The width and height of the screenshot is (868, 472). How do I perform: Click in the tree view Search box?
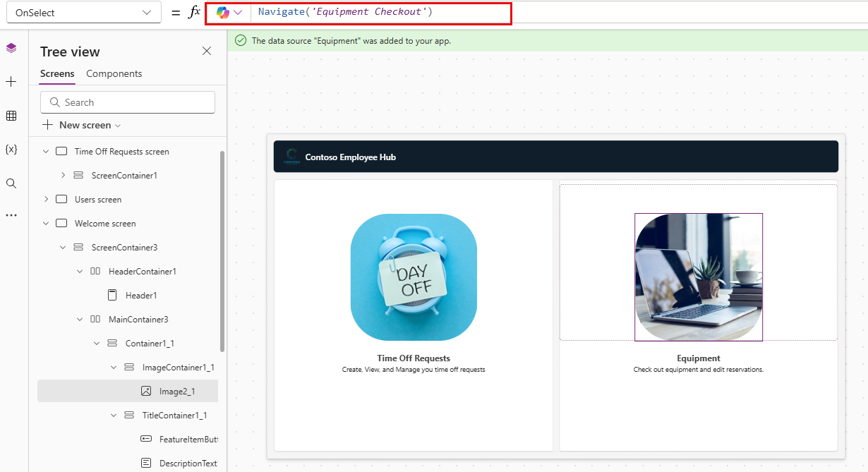(x=128, y=102)
